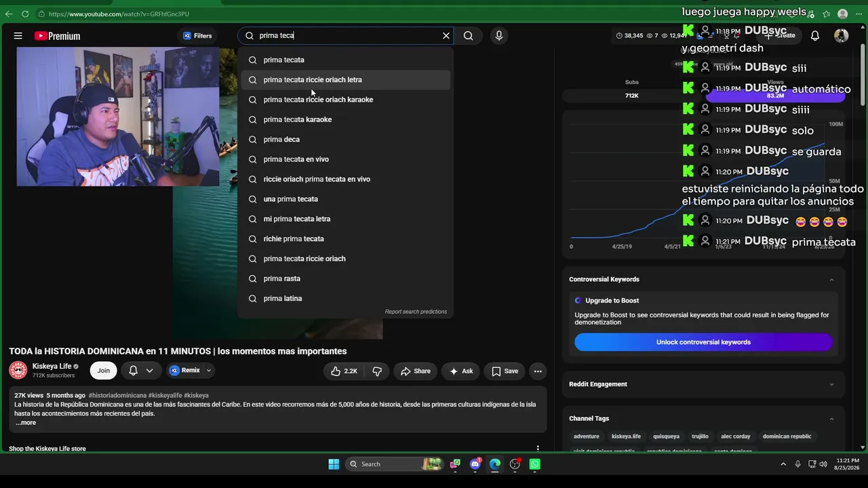Expand the Reddit Engagement section
Image resolution: width=868 pixels, height=488 pixels.
click(x=832, y=384)
